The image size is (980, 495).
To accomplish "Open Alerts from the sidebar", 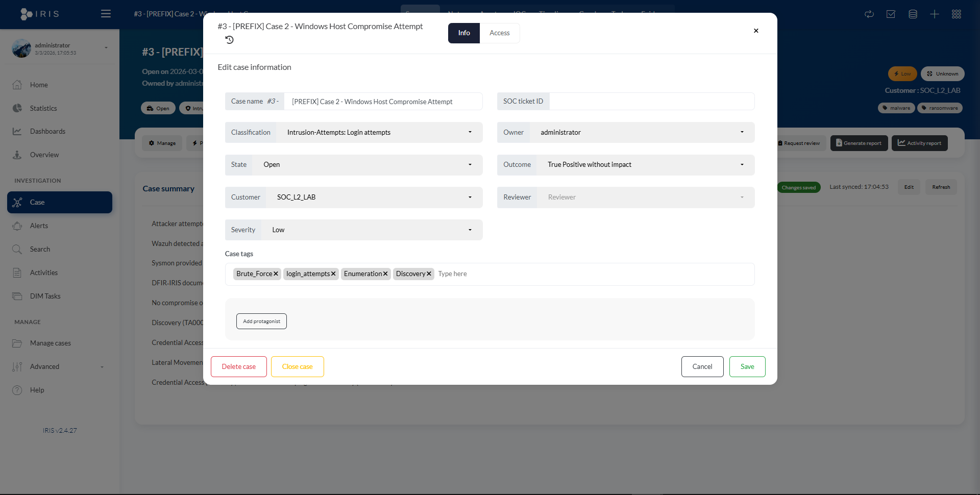I will [39, 226].
